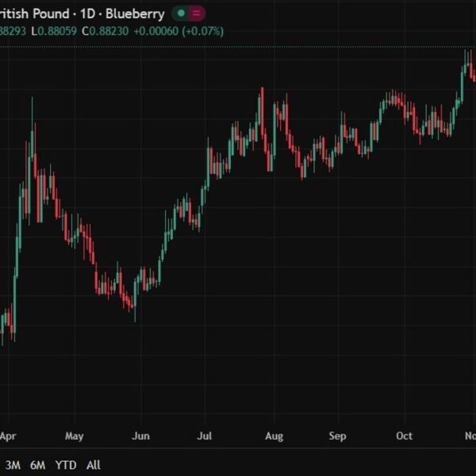This screenshot has width=476, height=476.
Task: Click the pink data update wave icon
Action: point(197,13)
